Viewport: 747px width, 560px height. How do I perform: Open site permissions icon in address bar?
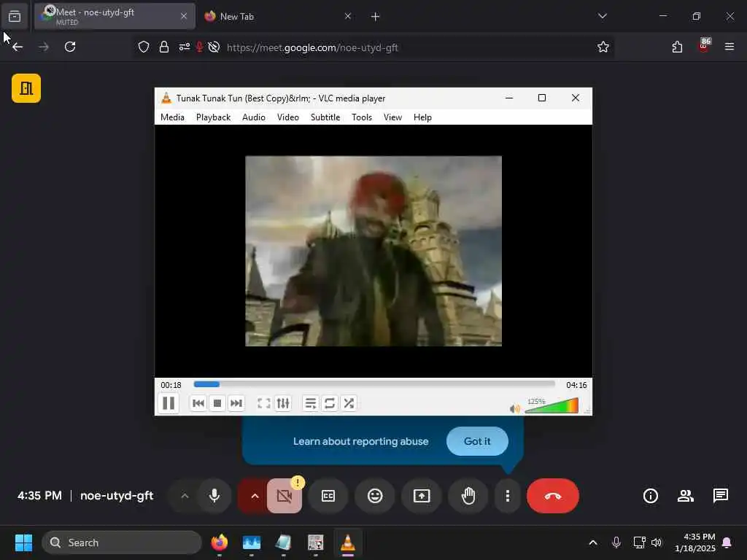tap(185, 47)
